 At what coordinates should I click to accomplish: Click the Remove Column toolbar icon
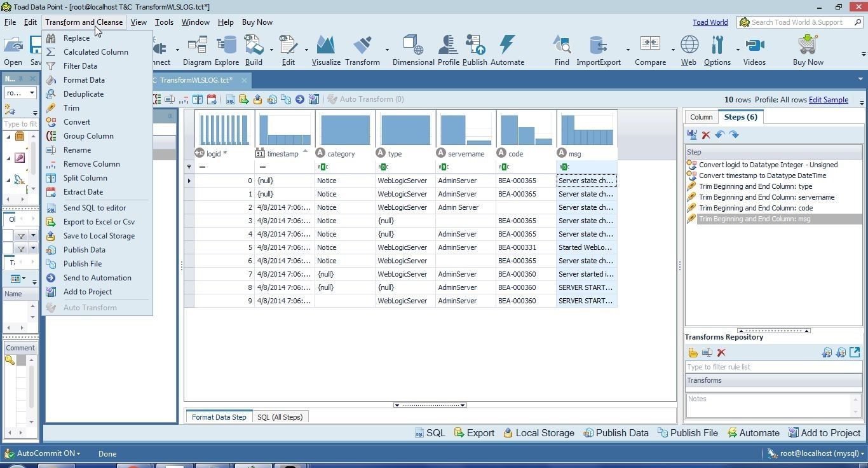click(184, 99)
